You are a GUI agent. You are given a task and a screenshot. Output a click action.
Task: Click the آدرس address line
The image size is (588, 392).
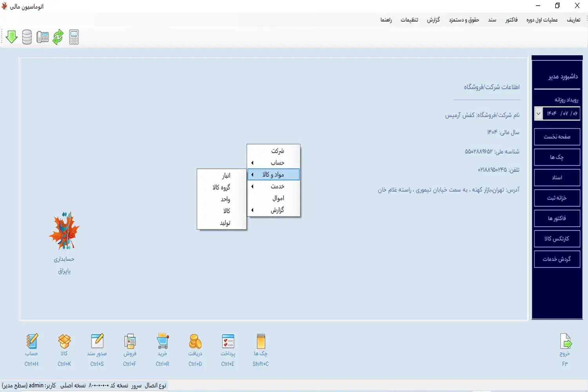click(449, 190)
